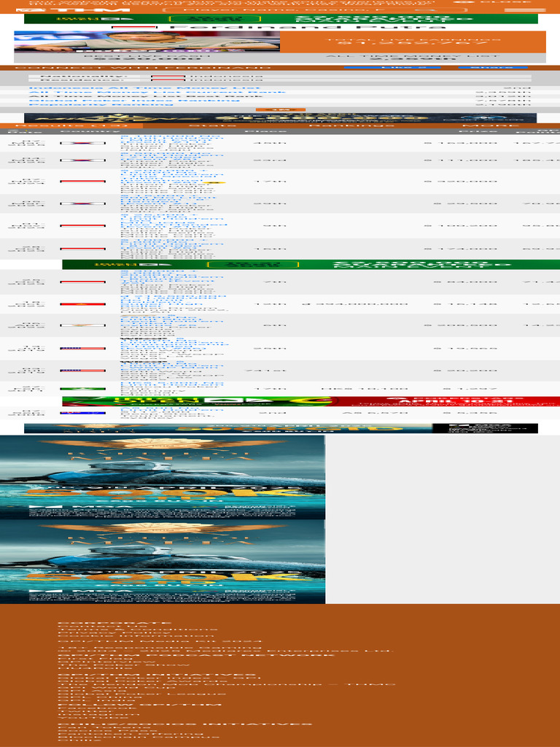
Task: Click the Prize column header
Action: pos(478,131)
